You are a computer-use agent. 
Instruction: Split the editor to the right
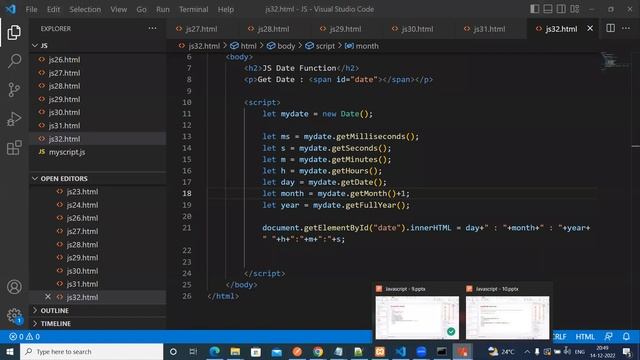click(610, 28)
